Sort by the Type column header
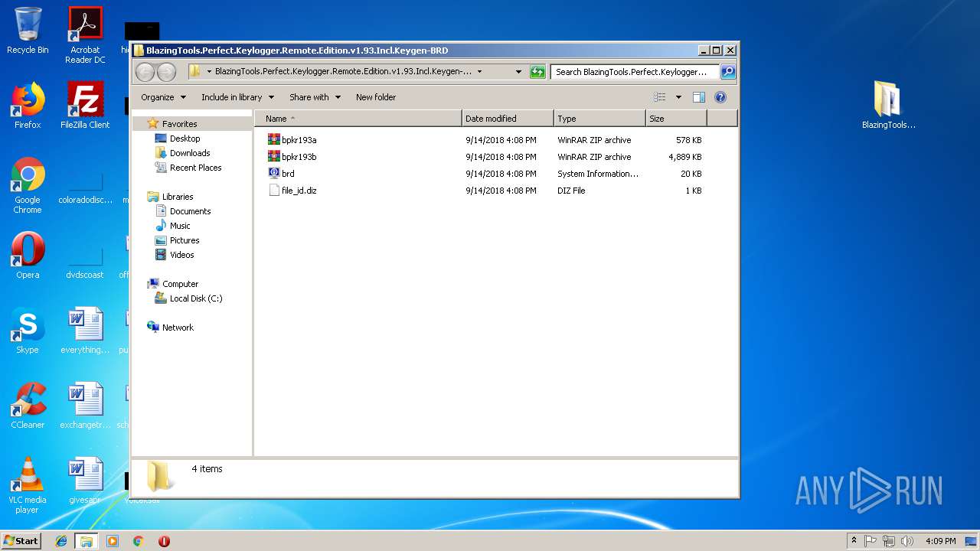The height and width of the screenshot is (551, 980). [599, 119]
